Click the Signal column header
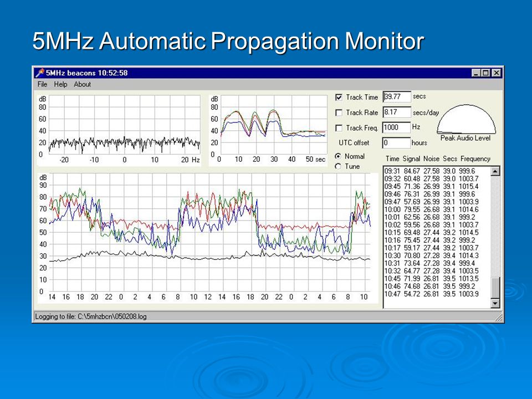Image resolution: width=532 pixels, height=399 pixels. [411, 159]
